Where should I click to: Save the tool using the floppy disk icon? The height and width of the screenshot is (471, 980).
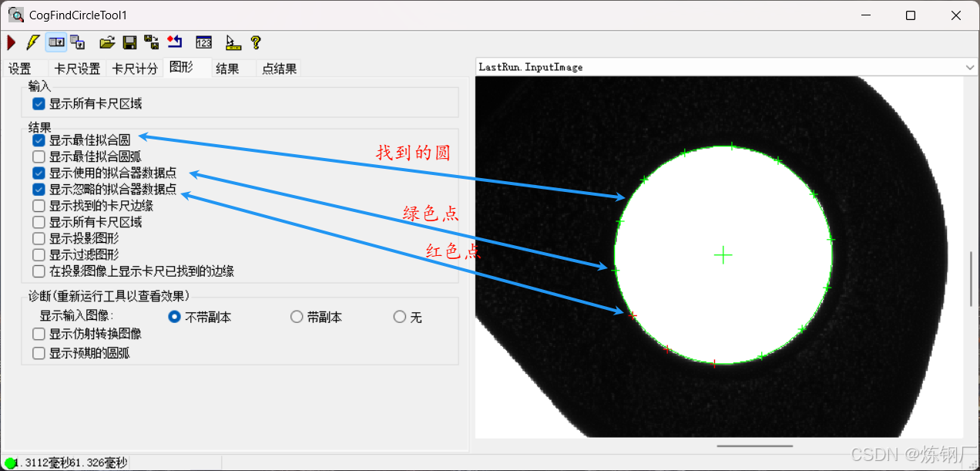click(129, 42)
